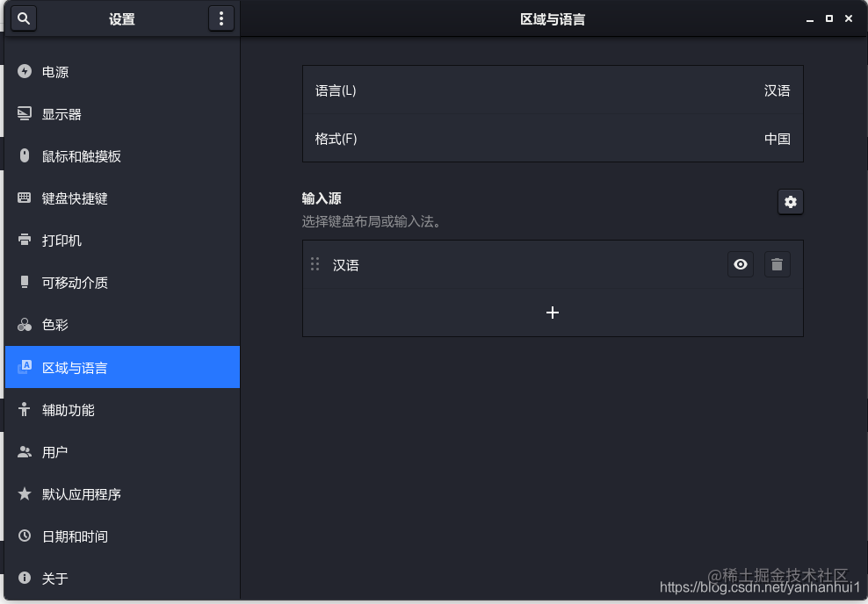Open the 可移动介质 settings panel
The image size is (868, 604).
pos(122,283)
